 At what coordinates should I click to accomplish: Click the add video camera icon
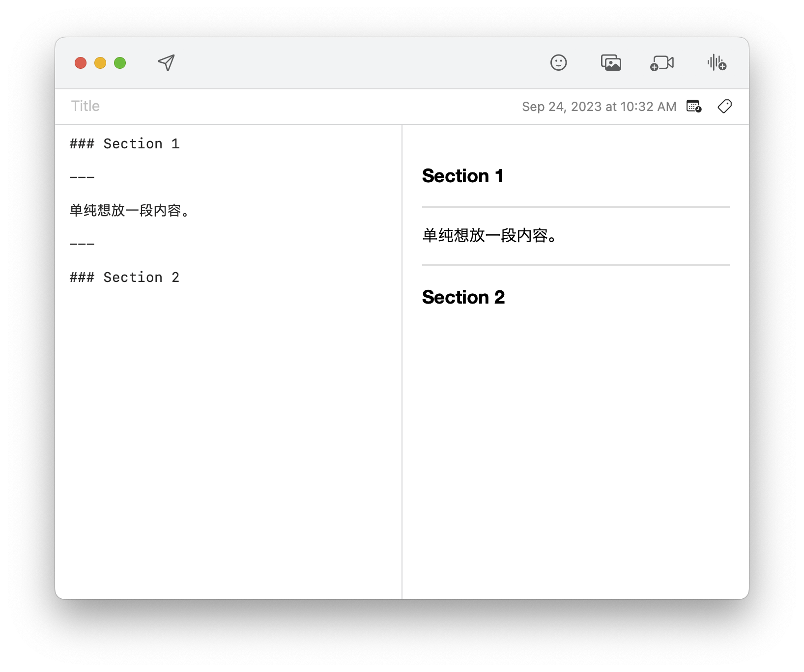pyautogui.click(x=662, y=63)
